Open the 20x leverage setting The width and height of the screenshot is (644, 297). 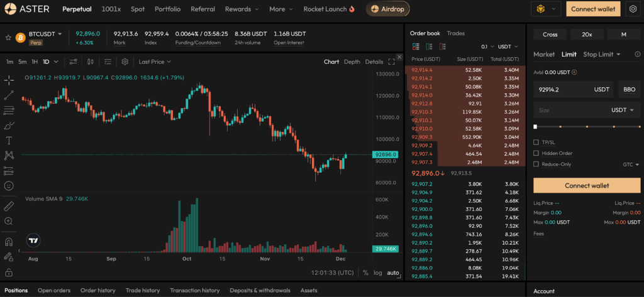pyautogui.click(x=587, y=35)
